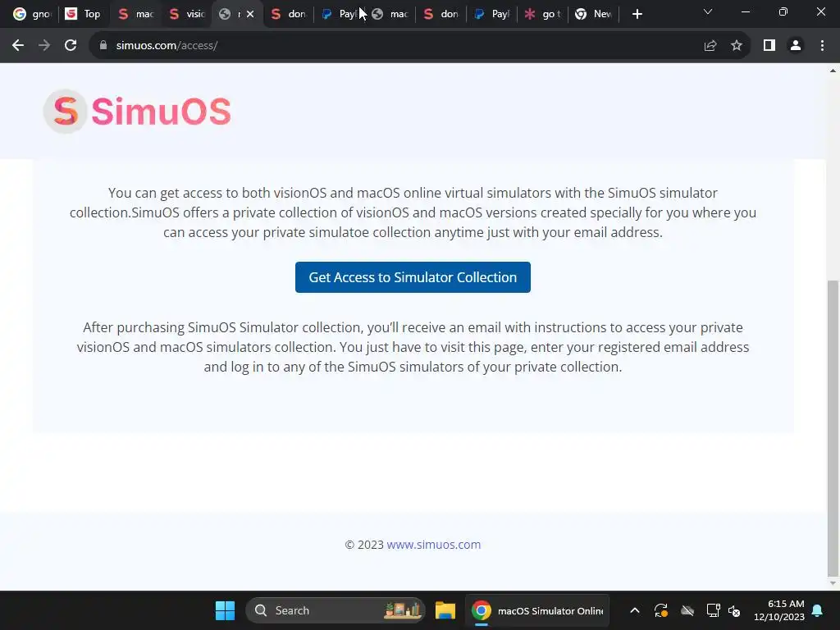Open a new tab with plus icon

[x=637, y=14]
